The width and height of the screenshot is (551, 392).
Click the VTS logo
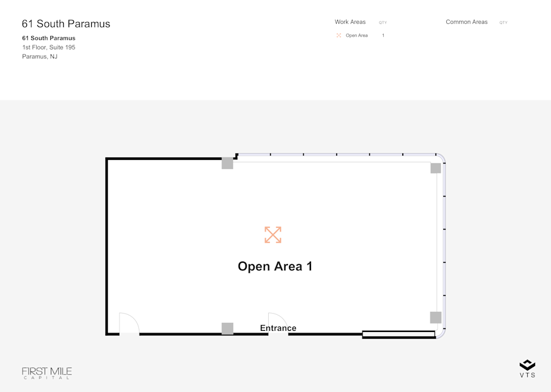528,369
